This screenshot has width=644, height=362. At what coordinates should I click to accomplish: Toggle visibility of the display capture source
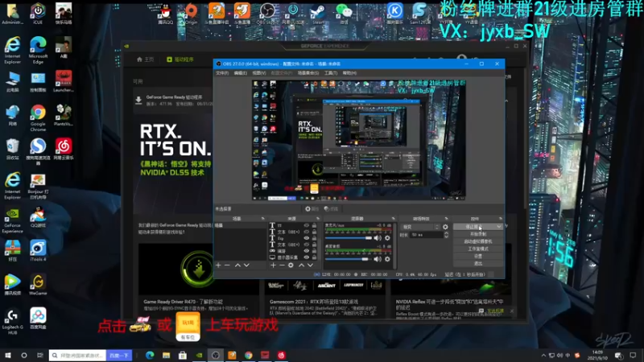[307, 257]
